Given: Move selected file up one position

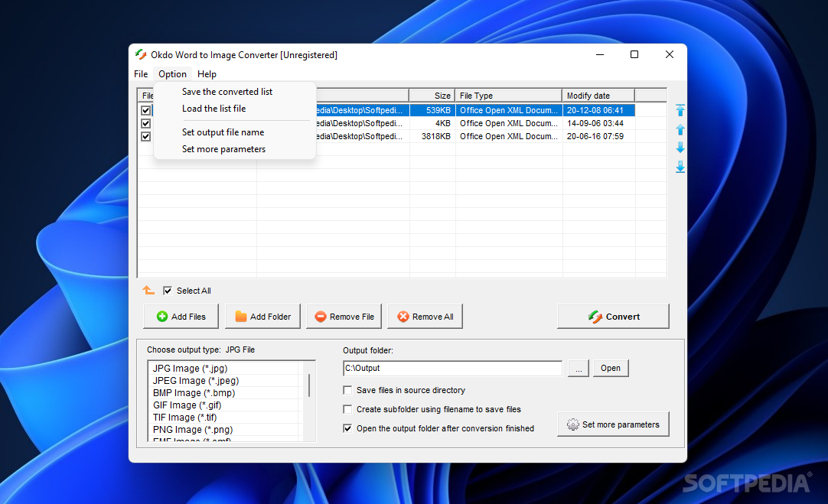Looking at the screenshot, I should [x=680, y=129].
